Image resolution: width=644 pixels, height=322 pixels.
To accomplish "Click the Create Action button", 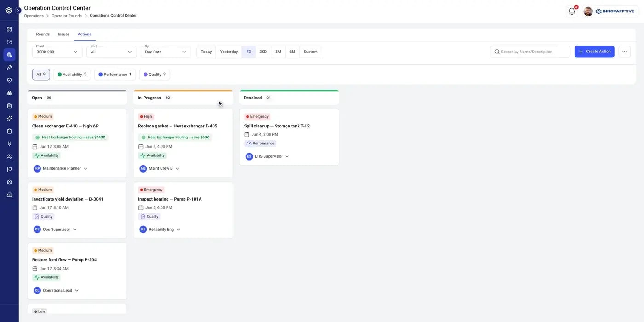I will [x=594, y=52].
